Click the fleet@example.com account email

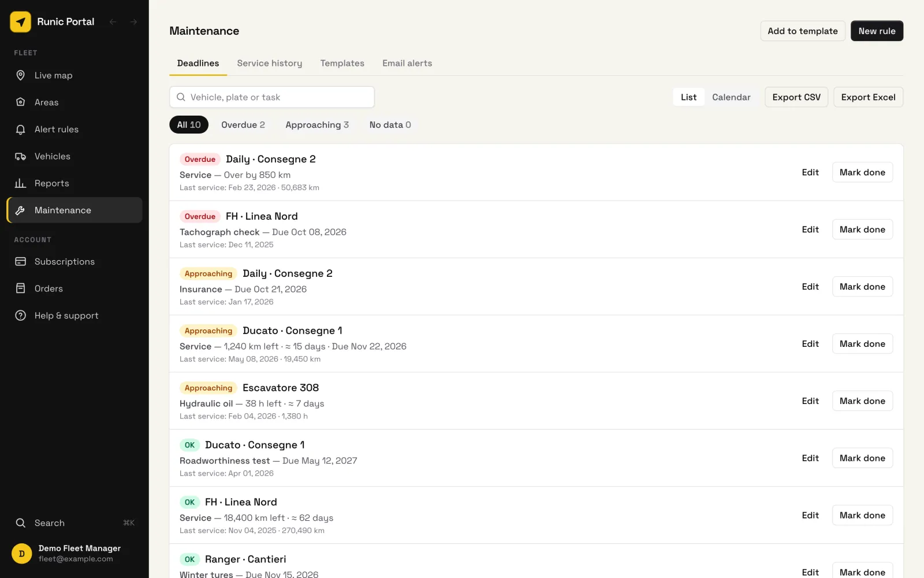point(76,559)
